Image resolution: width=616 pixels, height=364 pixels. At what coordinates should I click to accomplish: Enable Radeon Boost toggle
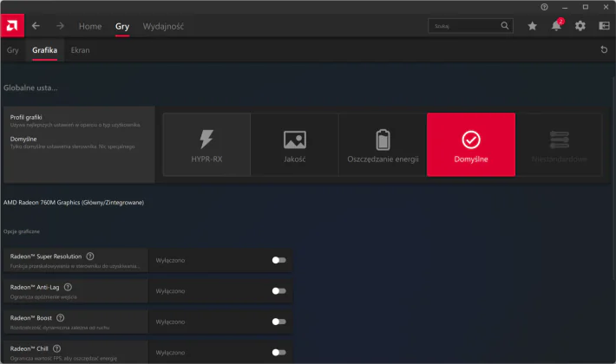[x=279, y=322]
